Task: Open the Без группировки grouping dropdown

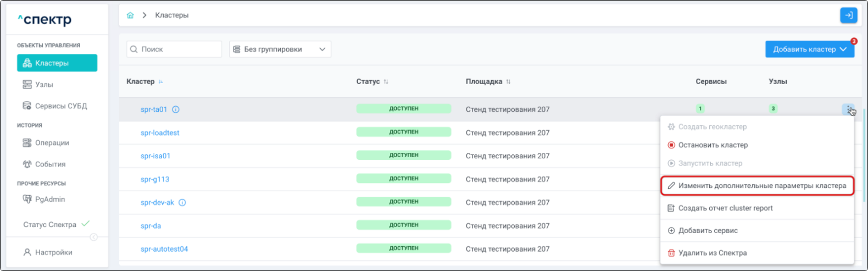Action: click(280, 49)
